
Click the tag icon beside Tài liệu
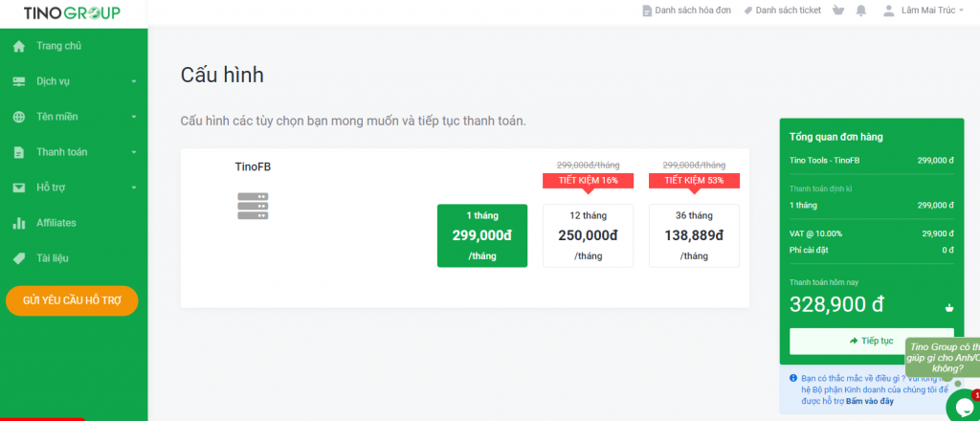(19, 258)
